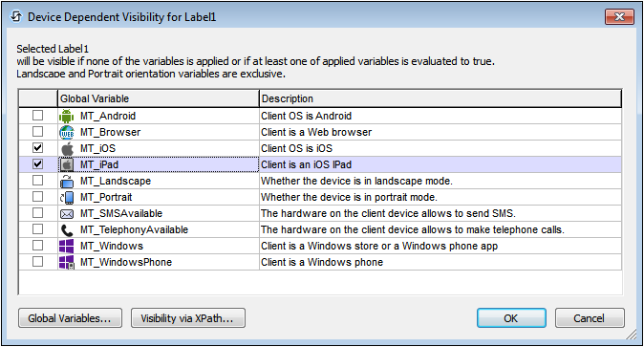Click the Windows logo beside MT_Windows
Image resolution: width=644 pixels, height=347 pixels.
(67, 247)
